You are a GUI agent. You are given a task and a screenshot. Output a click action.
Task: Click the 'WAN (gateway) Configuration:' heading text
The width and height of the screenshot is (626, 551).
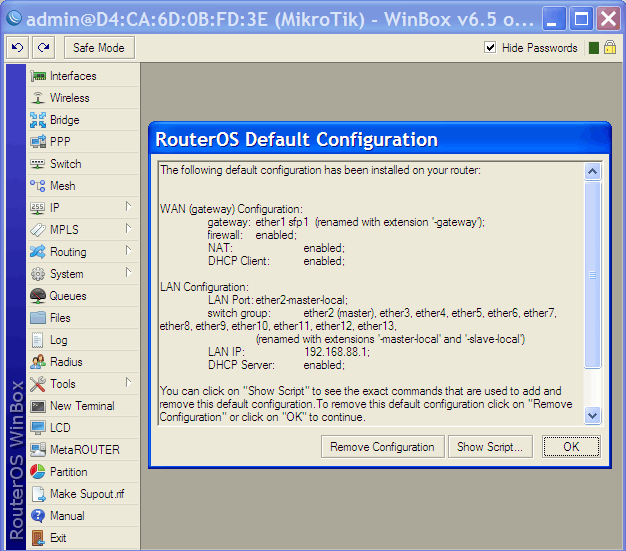pos(232,209)
